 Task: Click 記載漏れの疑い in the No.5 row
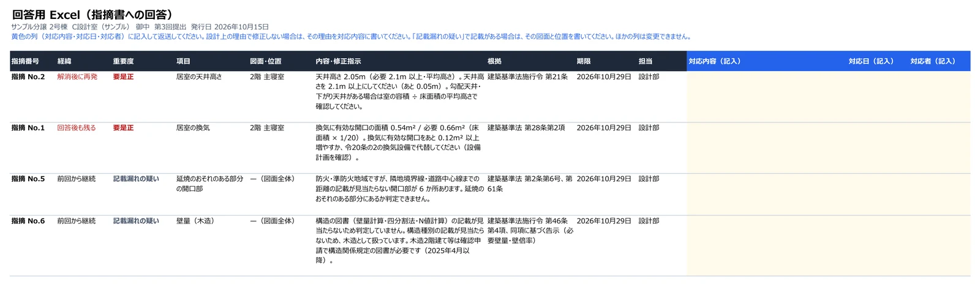(136, 179)
